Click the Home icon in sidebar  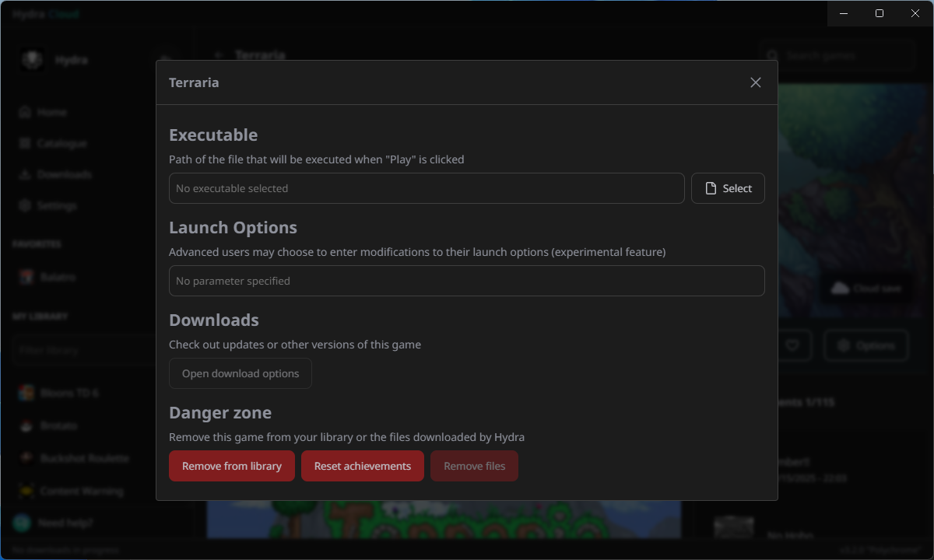(x=25, y=113)
